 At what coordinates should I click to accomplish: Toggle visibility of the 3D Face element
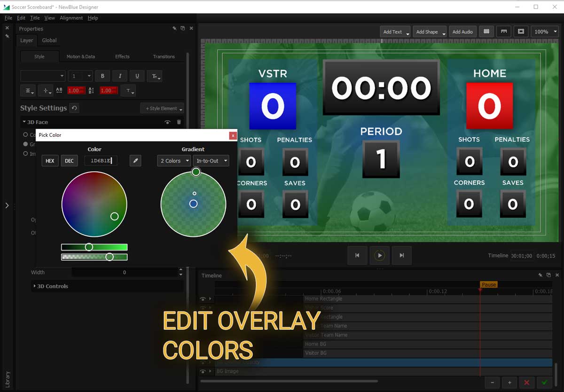click(167, 122)
